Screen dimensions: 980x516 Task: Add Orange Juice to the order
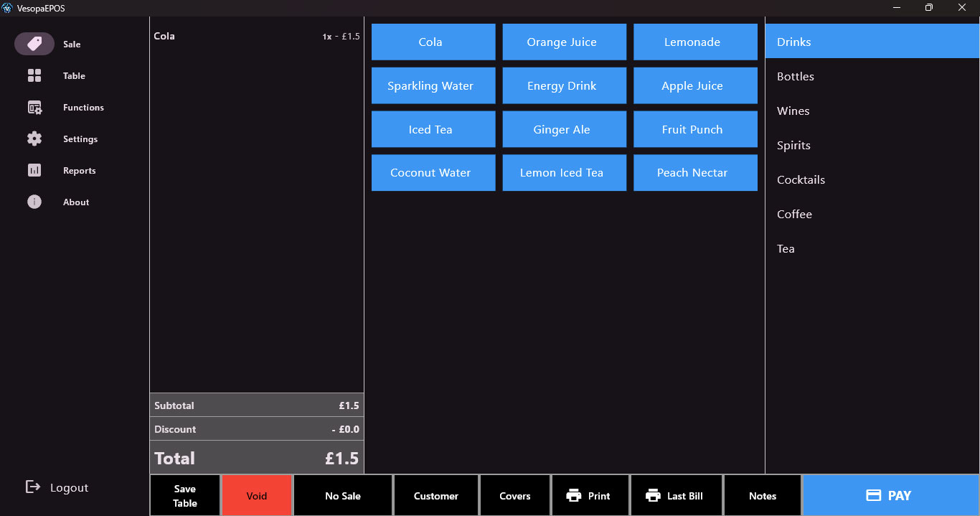564,42
